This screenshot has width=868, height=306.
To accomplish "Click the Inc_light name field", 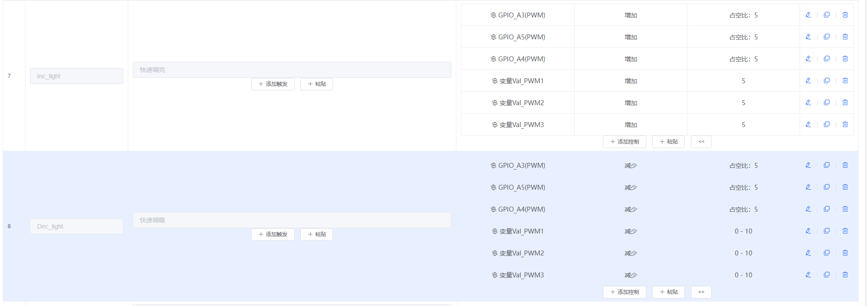I will (76, 76).
